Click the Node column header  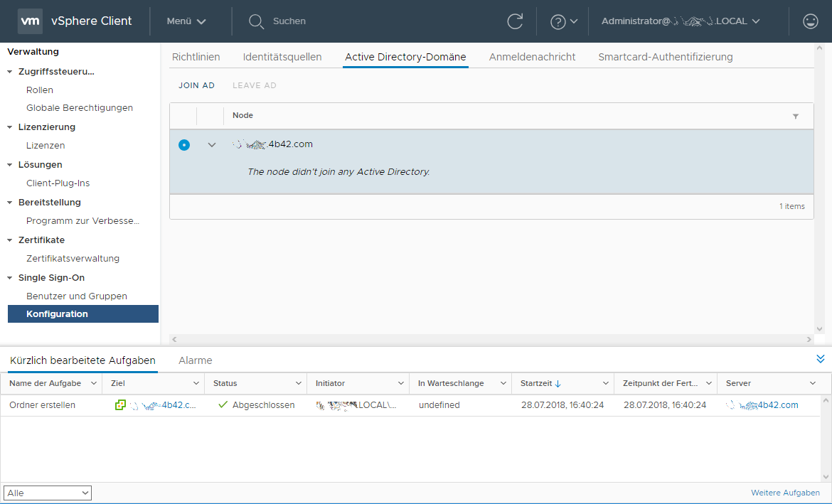242,116
